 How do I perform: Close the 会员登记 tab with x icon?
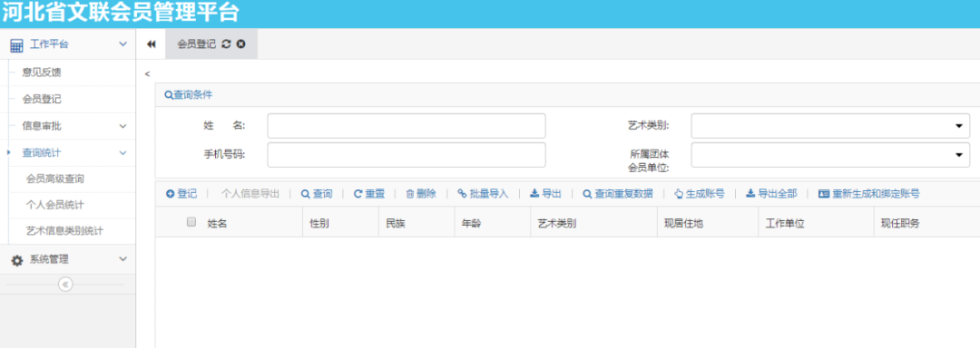240,43
